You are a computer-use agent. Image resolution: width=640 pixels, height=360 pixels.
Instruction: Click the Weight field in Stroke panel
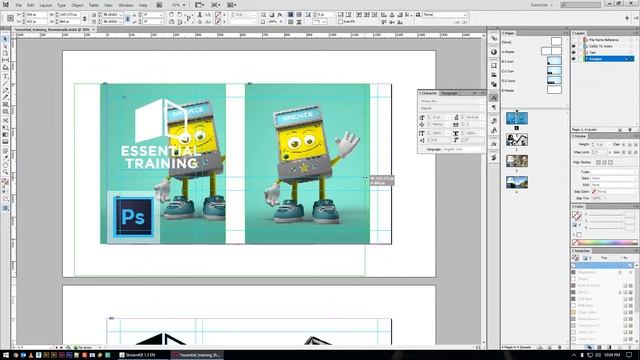[602, 144]
